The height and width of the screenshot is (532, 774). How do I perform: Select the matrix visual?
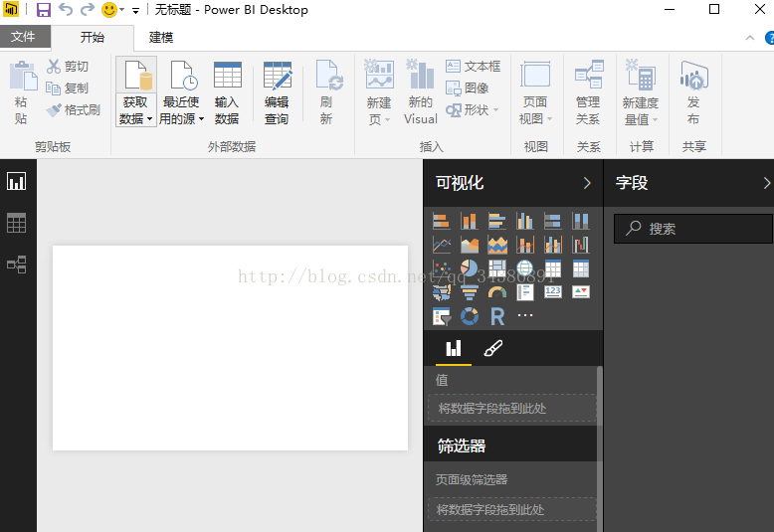tap(581, 268)
